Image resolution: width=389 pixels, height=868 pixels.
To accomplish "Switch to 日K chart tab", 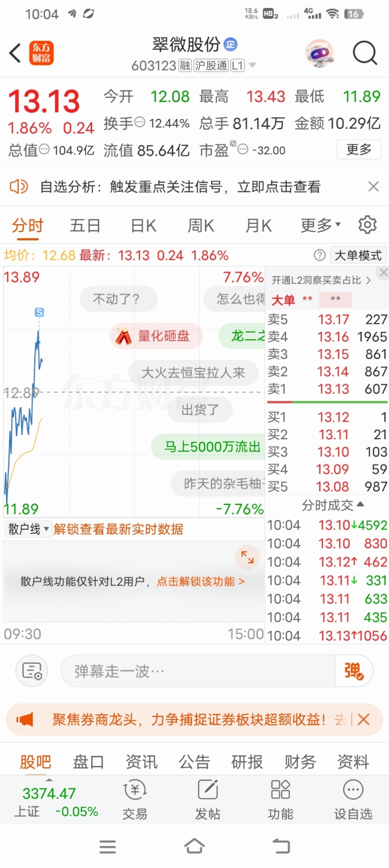I will [x=144, y=226].
